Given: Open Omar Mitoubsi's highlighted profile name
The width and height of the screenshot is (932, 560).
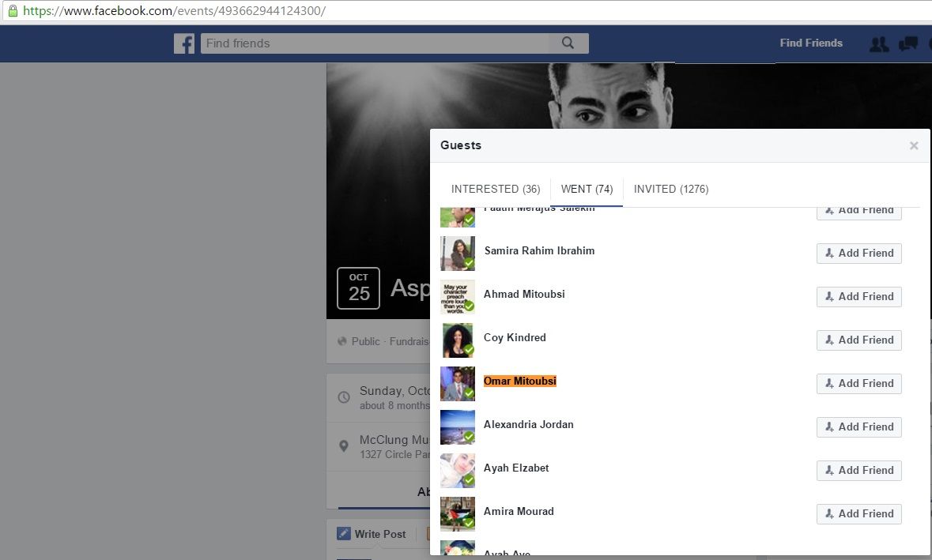Looking at the screenshot, I should [x=519, y=381].
